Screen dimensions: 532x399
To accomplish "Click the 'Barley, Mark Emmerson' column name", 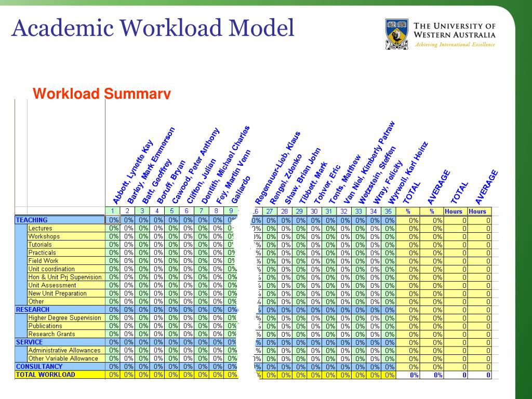I will click(151, 166).
